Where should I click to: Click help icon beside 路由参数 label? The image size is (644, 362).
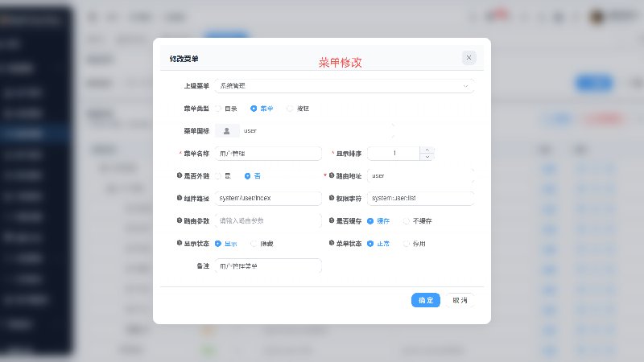pyautogui.click(x=180, y=220)
